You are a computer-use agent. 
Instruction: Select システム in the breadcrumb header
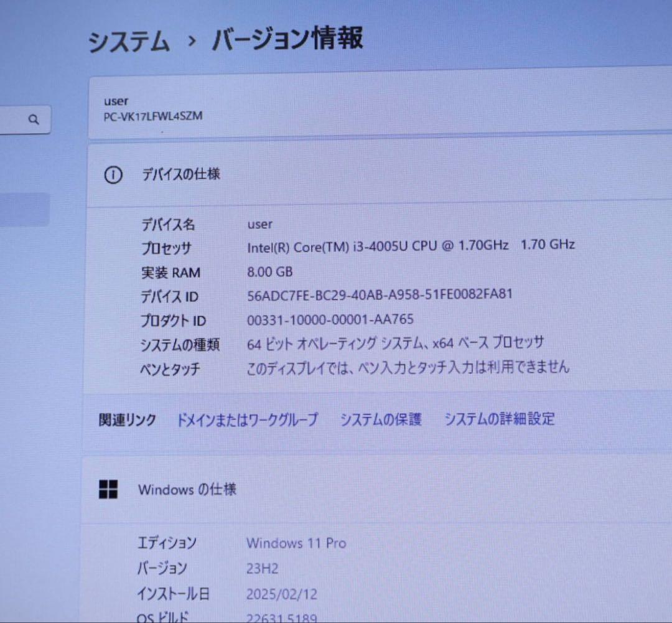129,39
